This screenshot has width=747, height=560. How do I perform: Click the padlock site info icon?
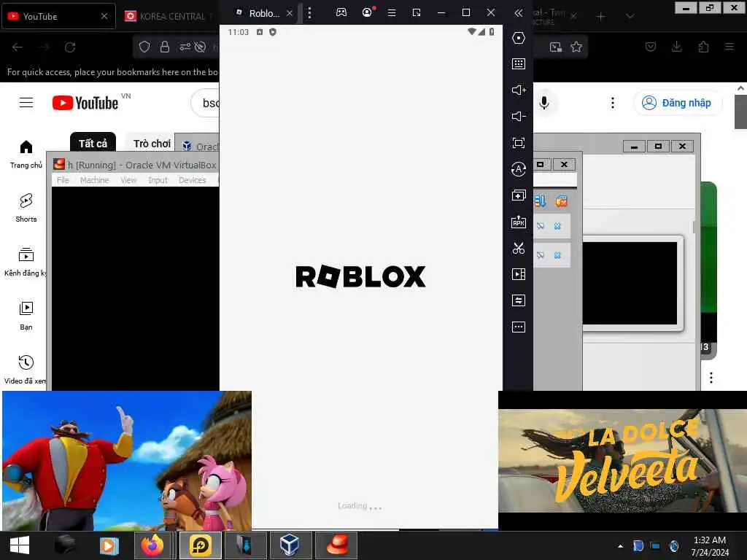(165, 47)
